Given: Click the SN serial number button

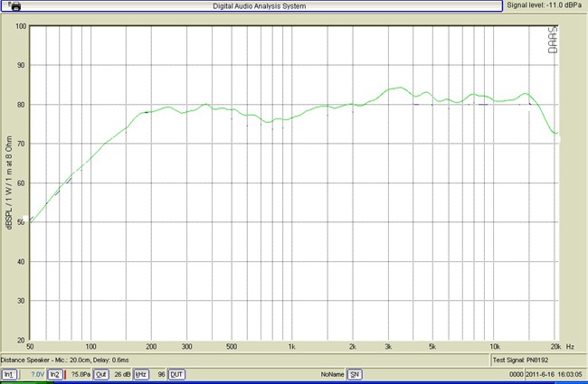Looking at the screenshot, I should [x=355, y=374].
